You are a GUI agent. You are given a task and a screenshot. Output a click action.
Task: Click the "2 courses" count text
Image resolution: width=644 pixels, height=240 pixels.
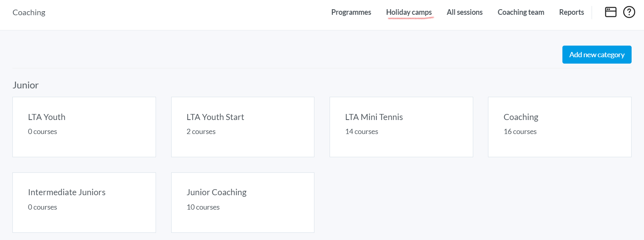[x=201, y=132]
